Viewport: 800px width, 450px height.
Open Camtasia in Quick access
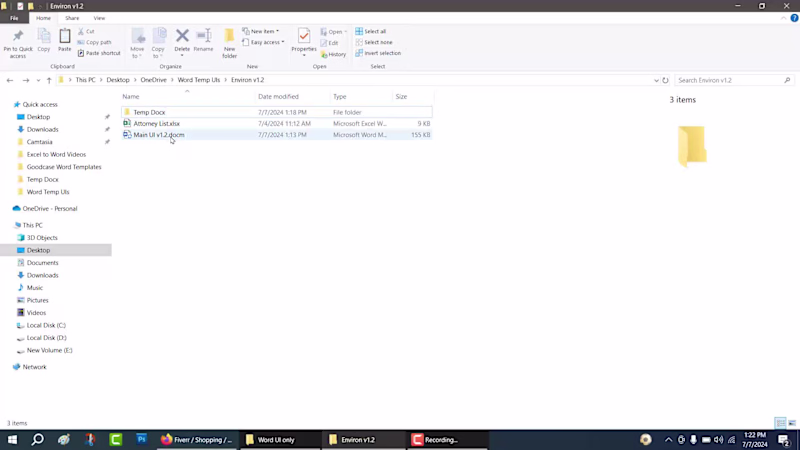[39, 142]
